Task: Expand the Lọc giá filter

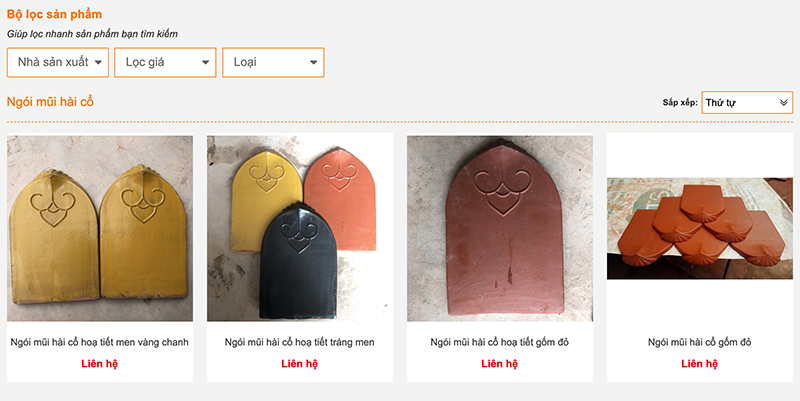Action: click(x=165, y=62)
